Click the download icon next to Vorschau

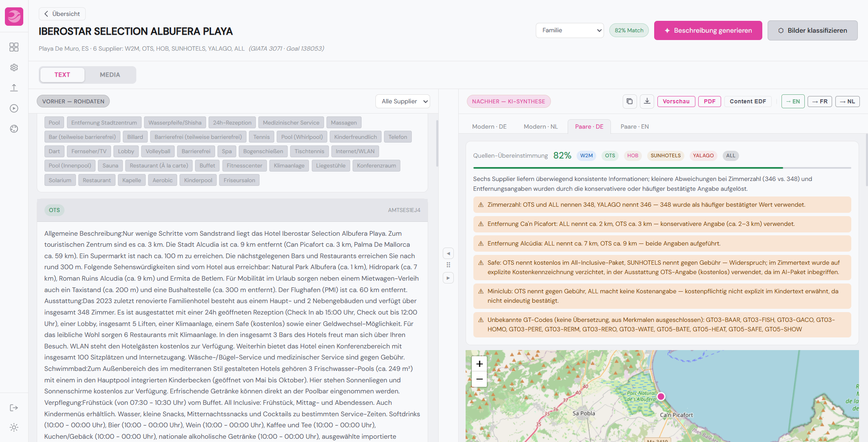click(647, 101)
